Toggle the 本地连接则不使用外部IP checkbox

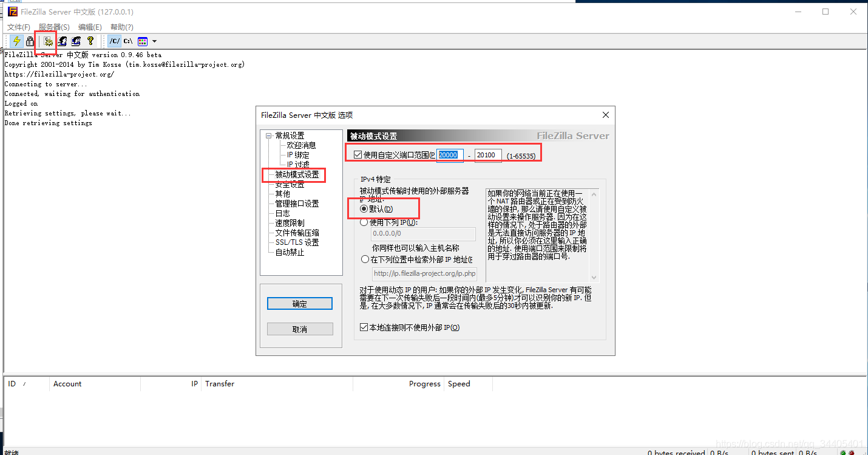pos(364,327)
